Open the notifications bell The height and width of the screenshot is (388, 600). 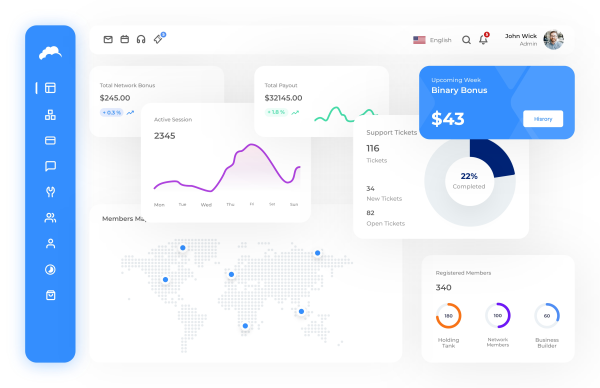pos(484,39)
